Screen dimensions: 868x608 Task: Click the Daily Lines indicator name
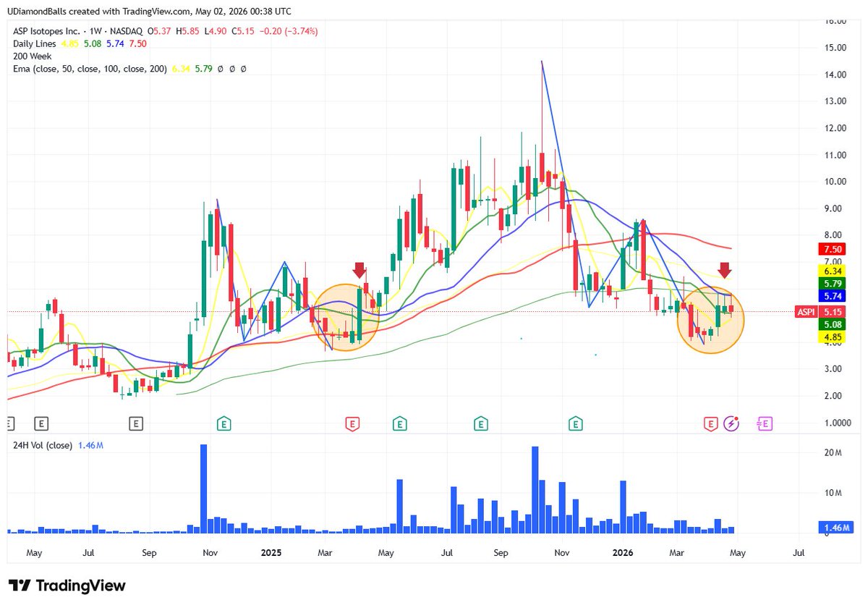[x=36, y=43]
